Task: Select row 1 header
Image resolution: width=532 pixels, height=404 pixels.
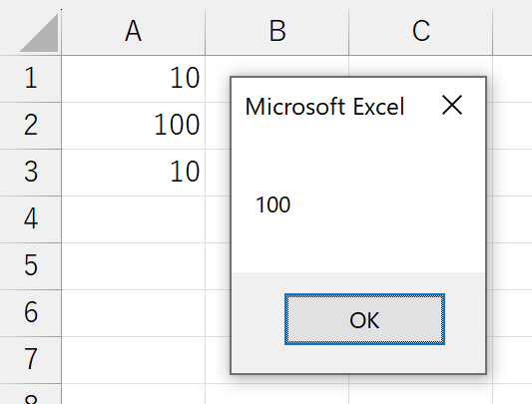Action: [31, 79]
